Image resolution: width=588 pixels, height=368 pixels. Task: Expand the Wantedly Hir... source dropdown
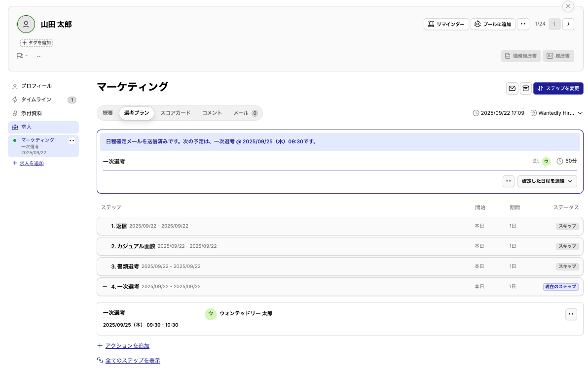tap(580, 113)
